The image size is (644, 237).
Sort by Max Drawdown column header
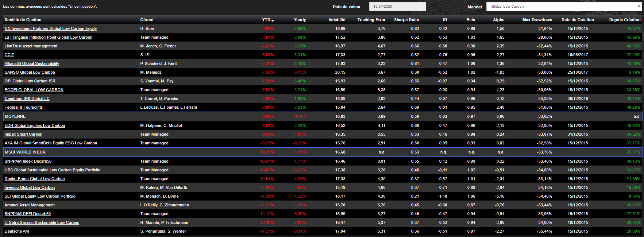pos(537,20)
